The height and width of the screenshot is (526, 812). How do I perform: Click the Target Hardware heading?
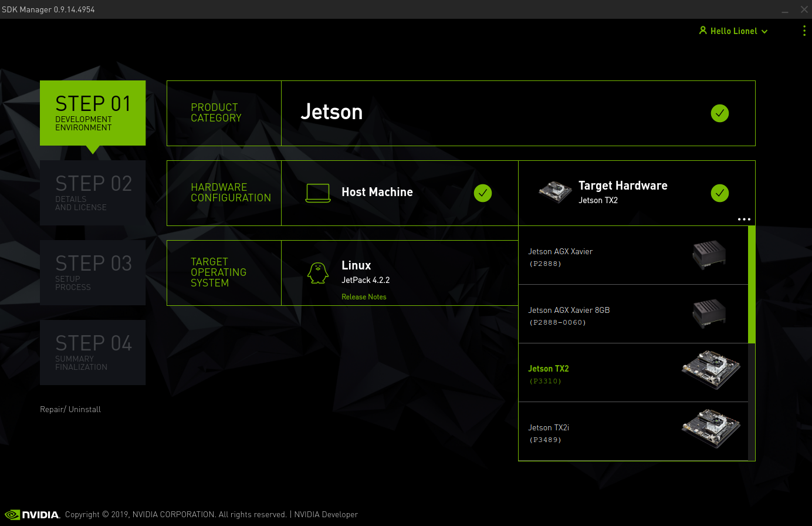[x=623, y=186]
